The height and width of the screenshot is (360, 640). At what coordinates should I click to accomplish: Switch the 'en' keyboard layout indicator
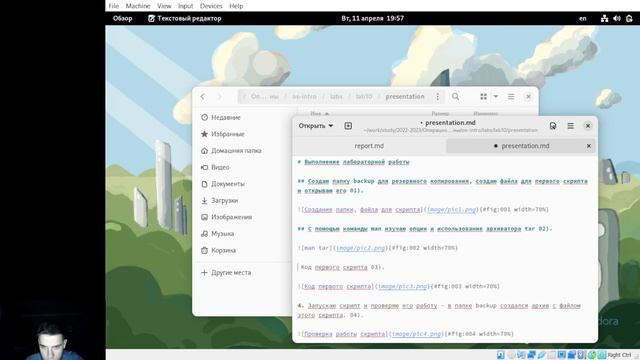tap(583, 18)
